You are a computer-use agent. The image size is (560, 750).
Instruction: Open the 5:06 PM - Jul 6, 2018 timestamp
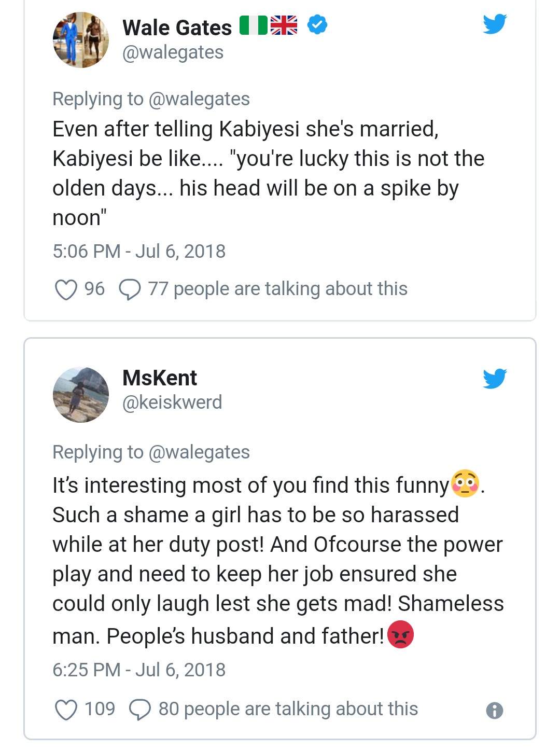139,252
